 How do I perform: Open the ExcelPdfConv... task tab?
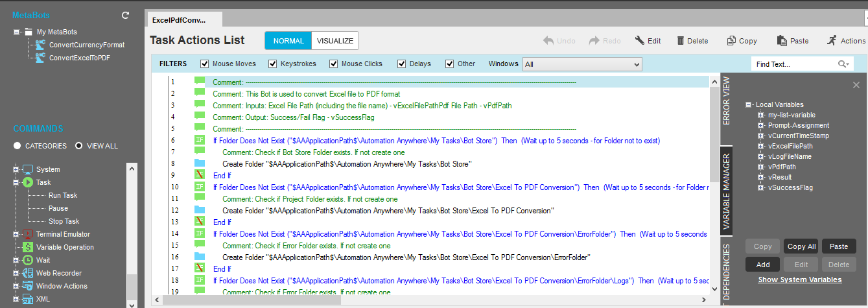(x=184, y=20)
